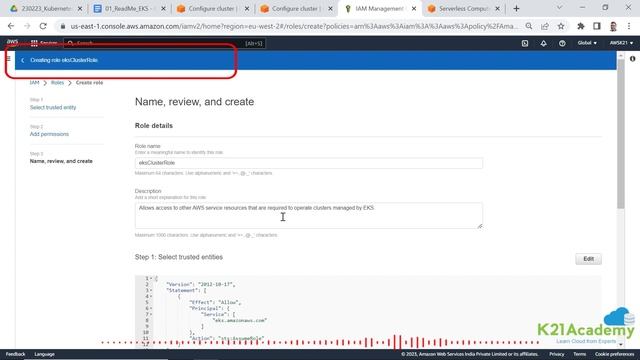The image size is (640, 360).
Task: Open the AWS Services grid menu
Action: point(44,43)
